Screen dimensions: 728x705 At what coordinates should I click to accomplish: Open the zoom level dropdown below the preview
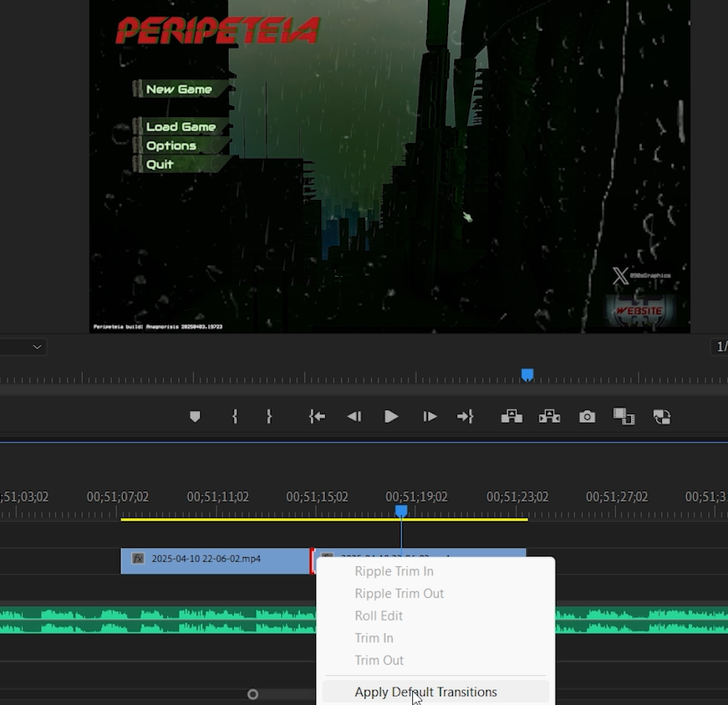pyautogui.click(x=23, y=347)
